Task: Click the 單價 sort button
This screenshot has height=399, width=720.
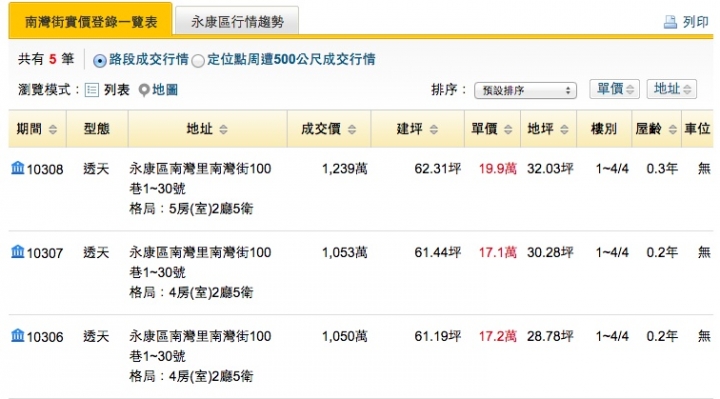Action: click(x=614, y=89)
